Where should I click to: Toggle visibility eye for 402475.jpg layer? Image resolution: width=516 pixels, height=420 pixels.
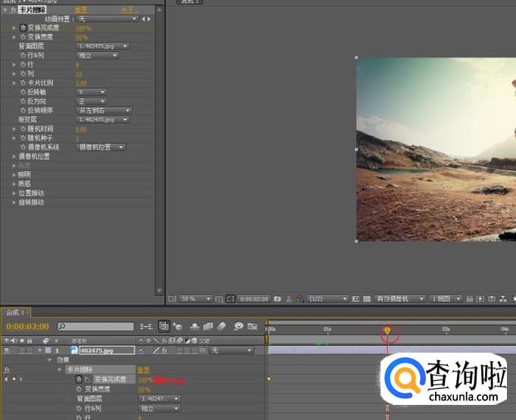(7, 350)
